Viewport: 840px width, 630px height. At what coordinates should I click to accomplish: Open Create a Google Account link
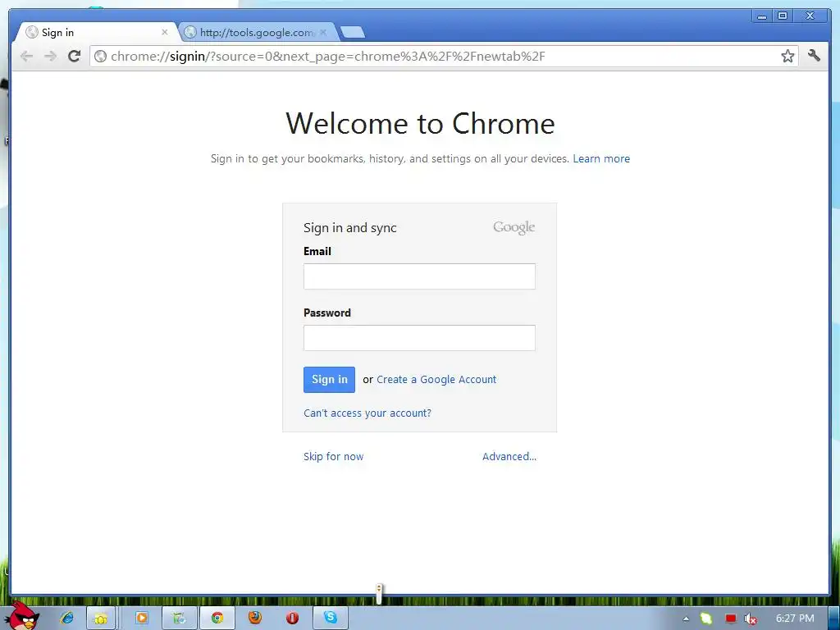436,379
